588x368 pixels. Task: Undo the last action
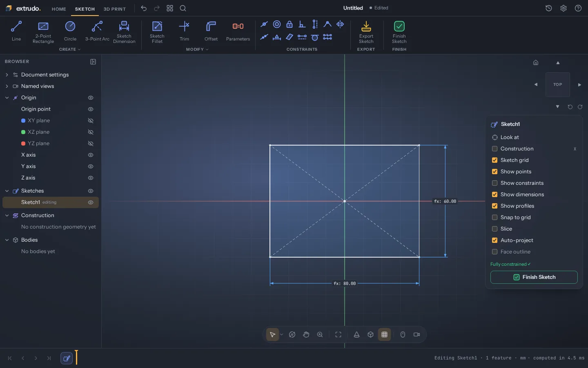(x=144, y=8)
